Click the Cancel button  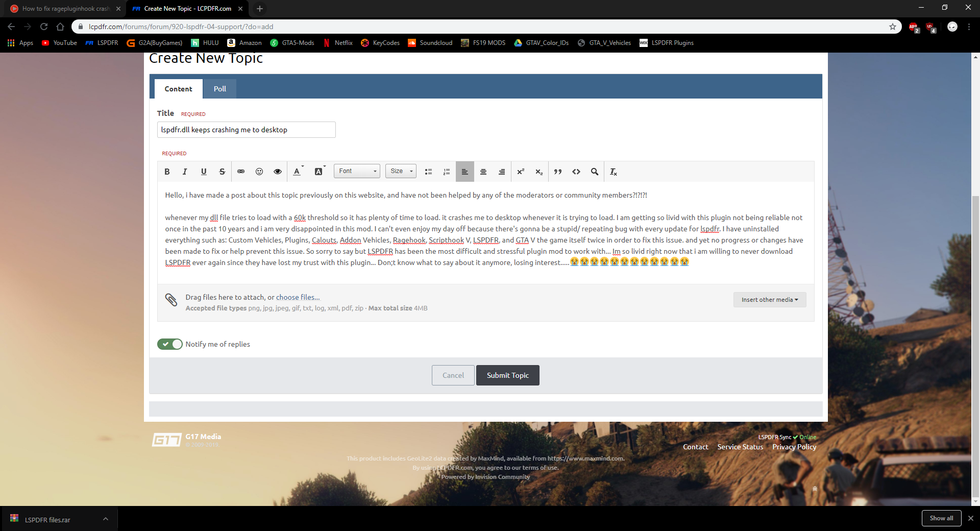pos(453,375)
